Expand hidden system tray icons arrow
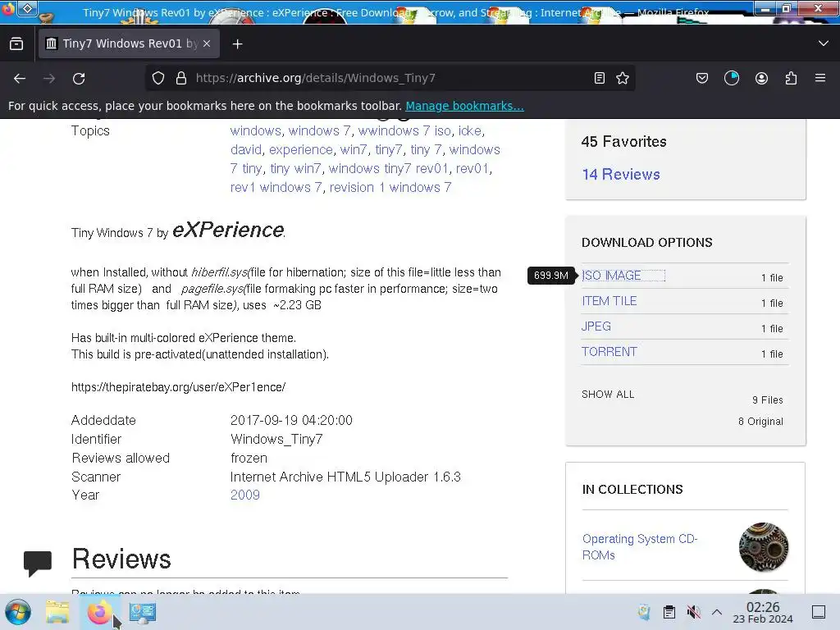Viewport: 840px width, 630px height. tap(717, 612)
